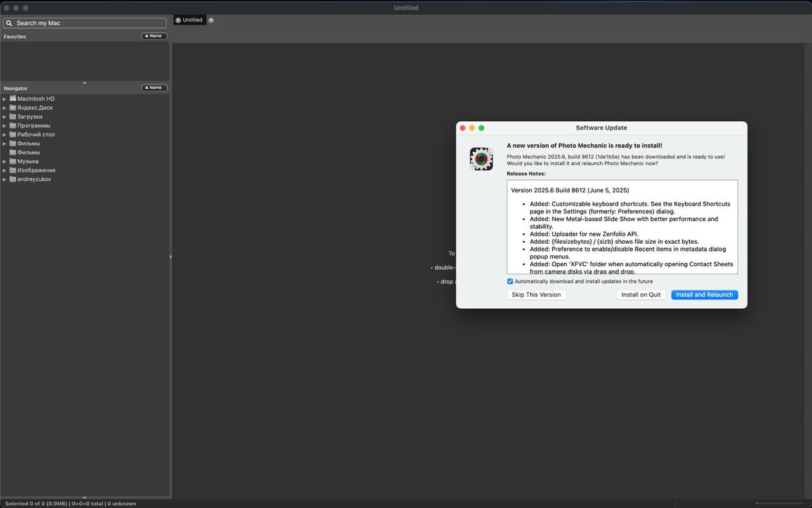This screenshot has width=812, height=508.
Task: Click Skip This Version
Action: tap(536, 295)
